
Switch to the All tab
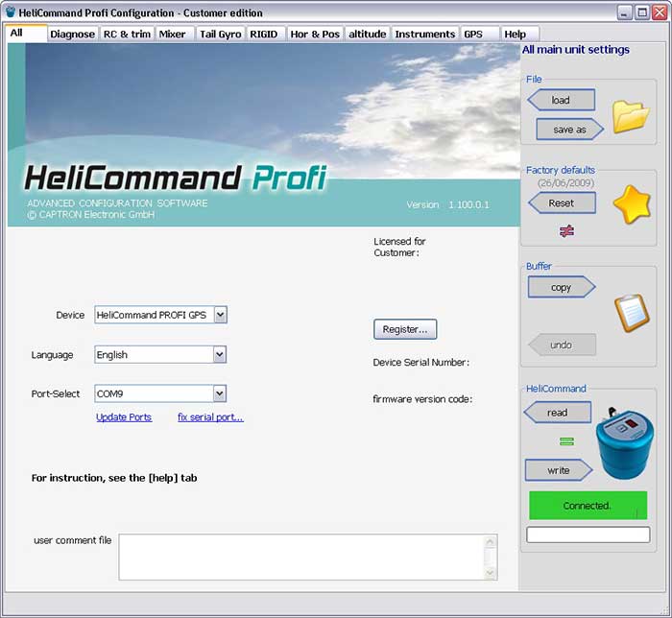[26, 33]
